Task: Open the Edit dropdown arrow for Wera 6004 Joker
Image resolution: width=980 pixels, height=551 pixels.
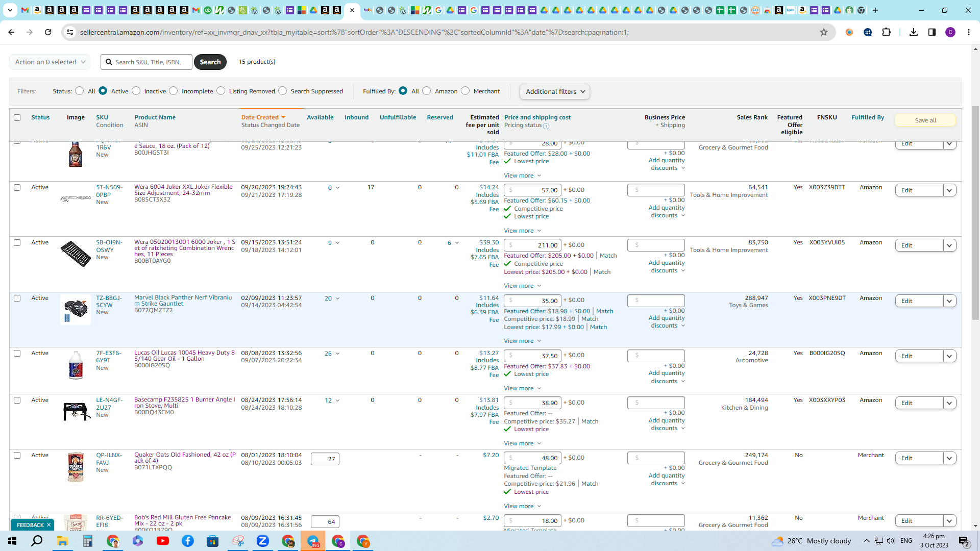Action: point(949,190)
